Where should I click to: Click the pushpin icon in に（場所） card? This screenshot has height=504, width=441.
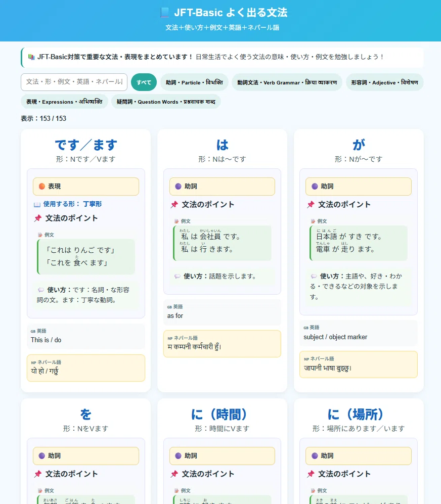[x=311, y=474]
